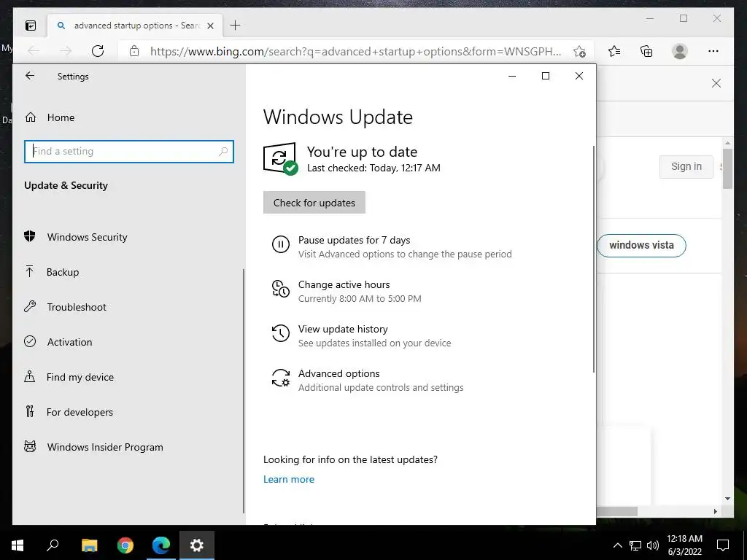The width and height of the screenshot is (747, 560).
Task: Click the search magnifier in Find a setting
Action: pos(223,152)
